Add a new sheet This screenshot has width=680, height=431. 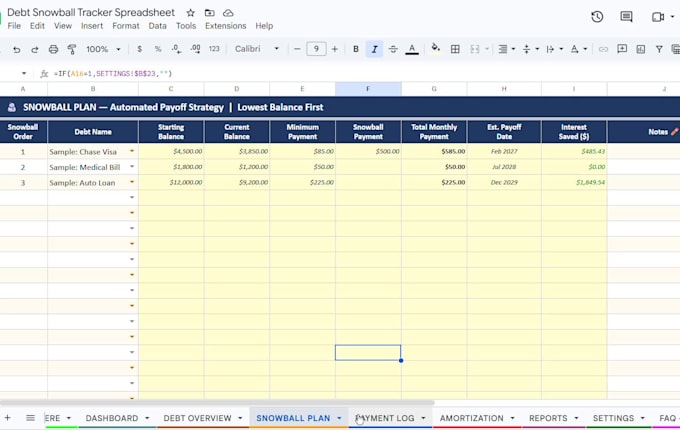(7, 418)
